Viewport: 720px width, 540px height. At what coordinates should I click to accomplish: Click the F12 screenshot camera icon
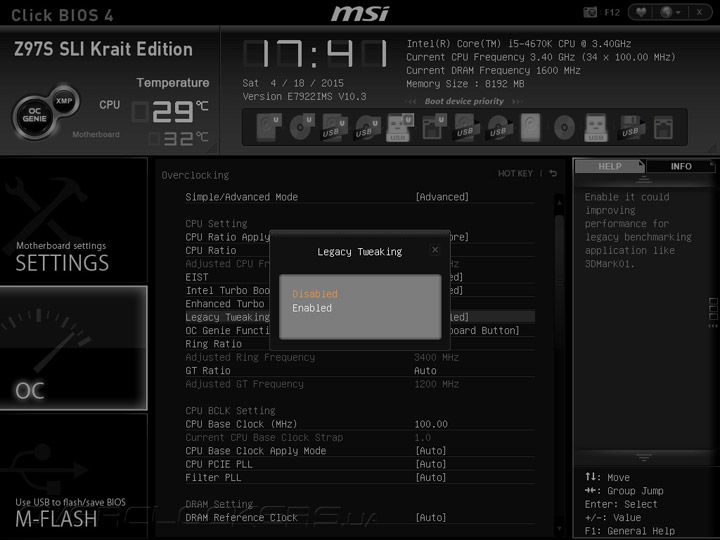(590, 12)
